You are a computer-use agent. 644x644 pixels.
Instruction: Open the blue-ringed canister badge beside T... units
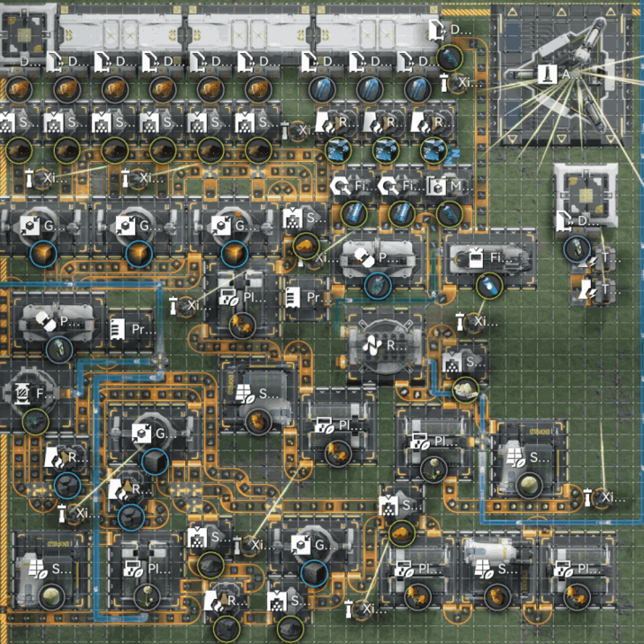[x=577, y=249]
